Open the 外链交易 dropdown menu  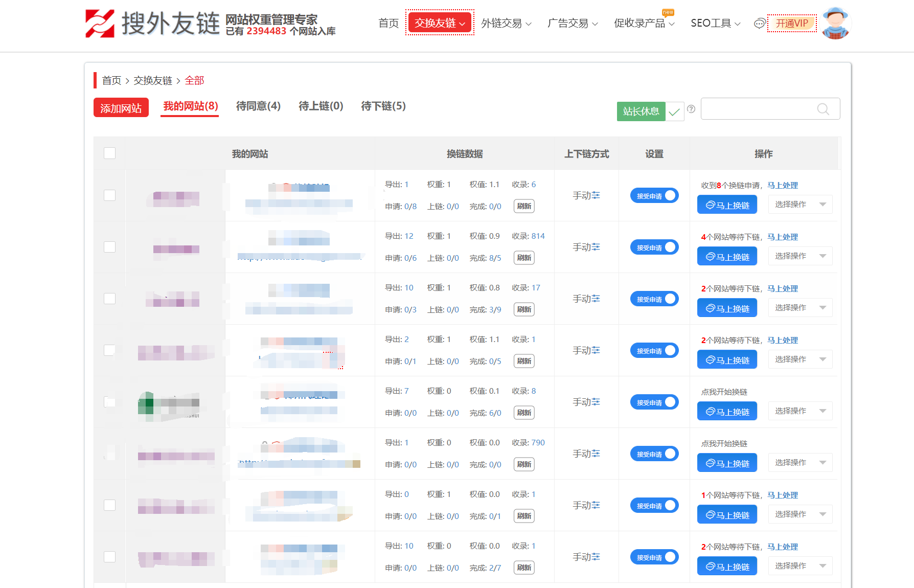tap(506, 23)
